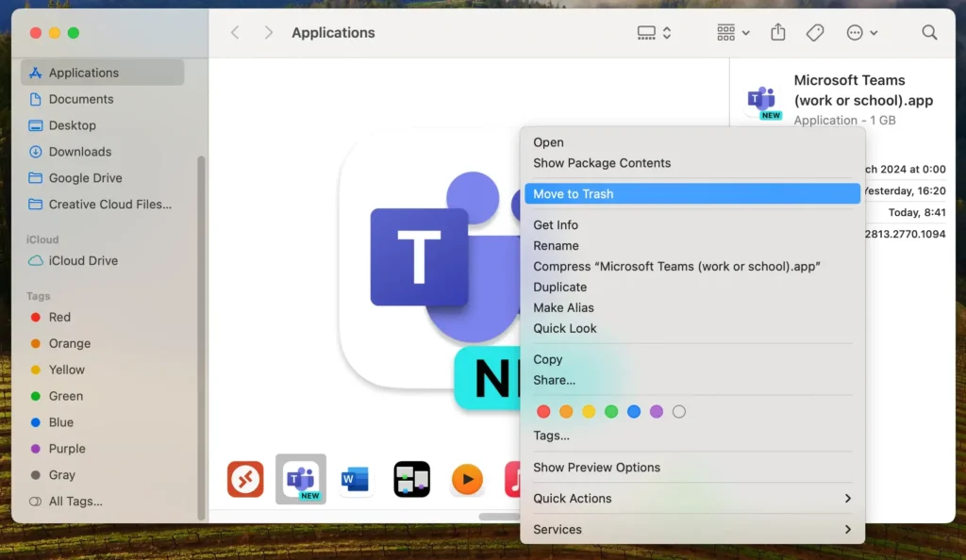Image resolution: width=966 pixels, height=560 pixels.
Task: Choose Open from the context menu
Action: tap(692, 142)
